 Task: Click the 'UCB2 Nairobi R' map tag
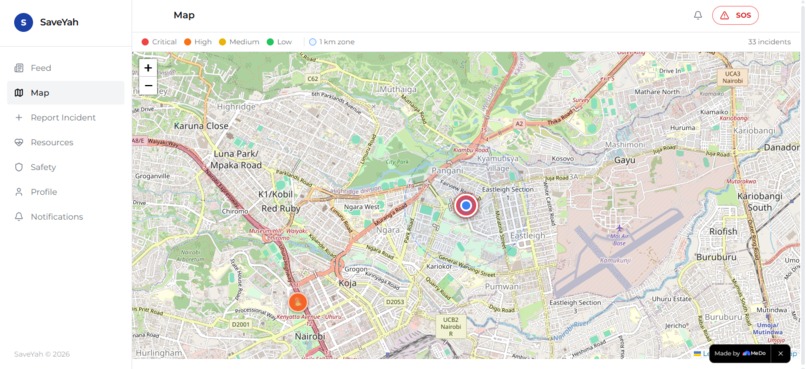(451, 326)
